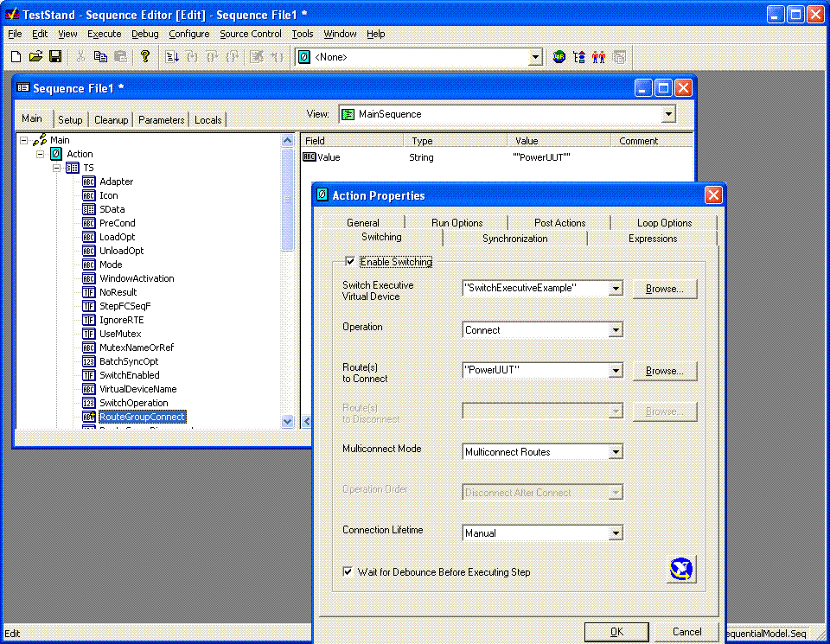Collapse the TS tree node
Viewport: 830px width, 644px height.
click(57, 168)
